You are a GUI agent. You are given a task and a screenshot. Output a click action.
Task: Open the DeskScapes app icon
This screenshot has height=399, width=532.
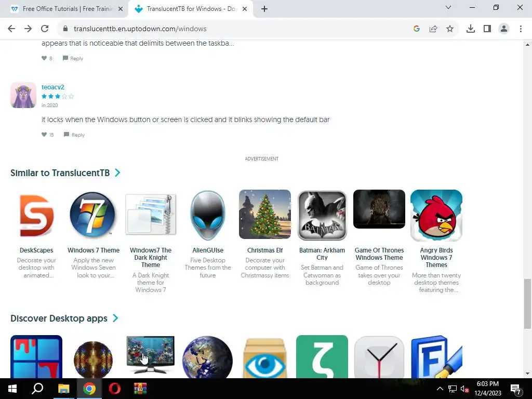pyautogui.click(x=36, y=215)
